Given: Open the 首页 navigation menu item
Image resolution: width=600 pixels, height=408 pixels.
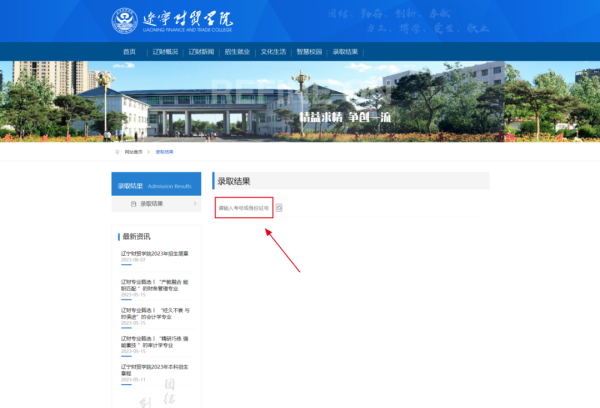Looking at the screenshot, I should (129, 51).
